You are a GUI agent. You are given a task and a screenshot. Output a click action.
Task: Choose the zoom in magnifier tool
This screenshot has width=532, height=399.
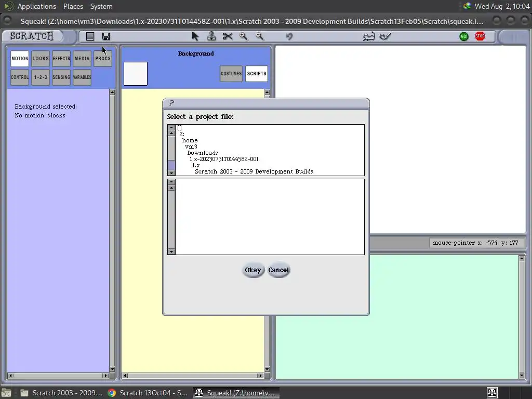point(243,36)
